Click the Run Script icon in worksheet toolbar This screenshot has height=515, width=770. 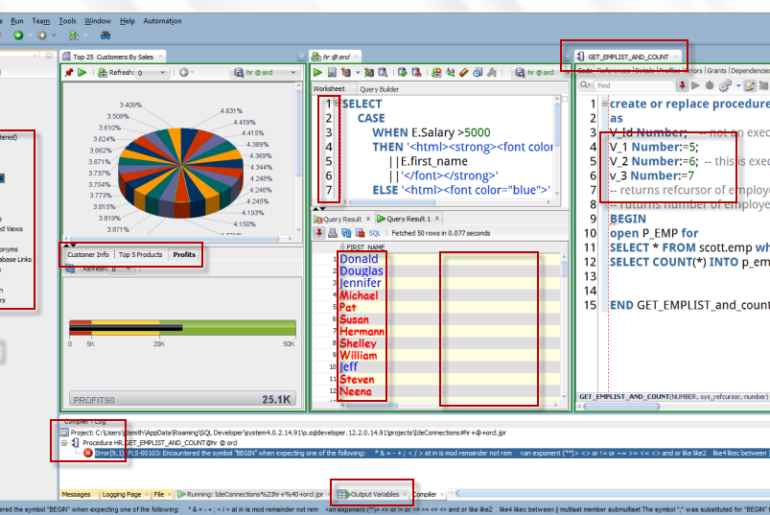point(332,73)
